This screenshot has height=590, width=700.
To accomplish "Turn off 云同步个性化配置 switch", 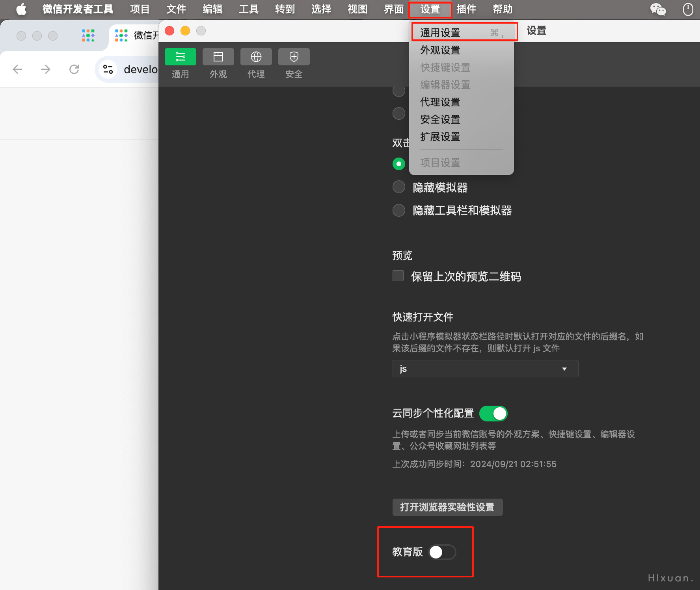I will [x=493, y=414].
